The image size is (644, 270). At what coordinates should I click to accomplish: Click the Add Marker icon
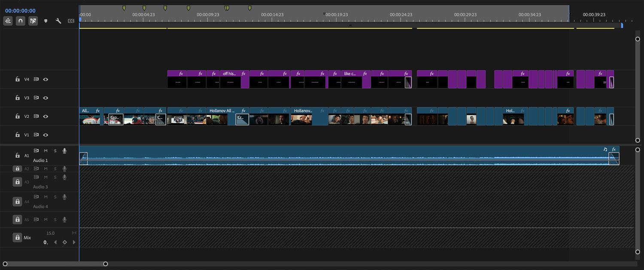(x=46, y=21)
